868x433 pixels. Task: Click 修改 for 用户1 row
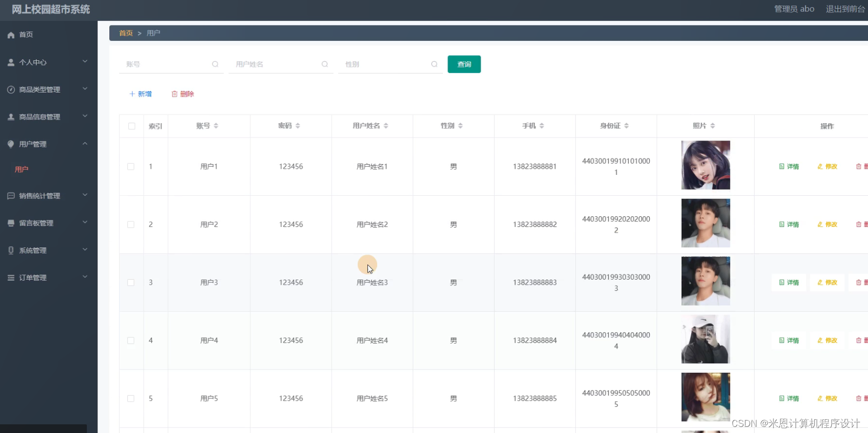[827, 167]
